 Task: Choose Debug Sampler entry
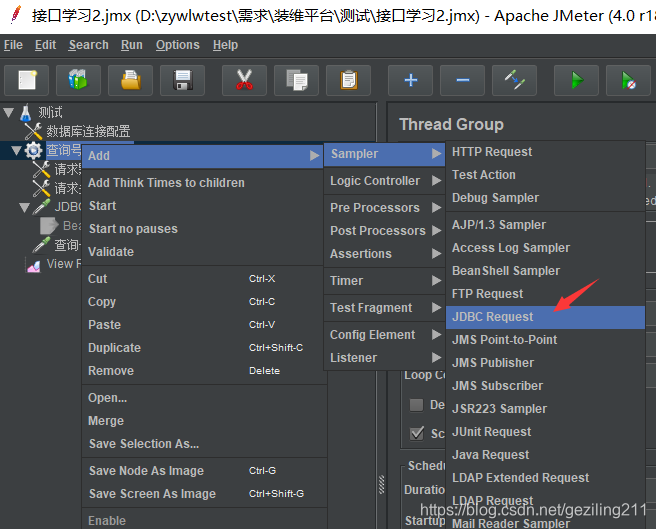[546, 198]
